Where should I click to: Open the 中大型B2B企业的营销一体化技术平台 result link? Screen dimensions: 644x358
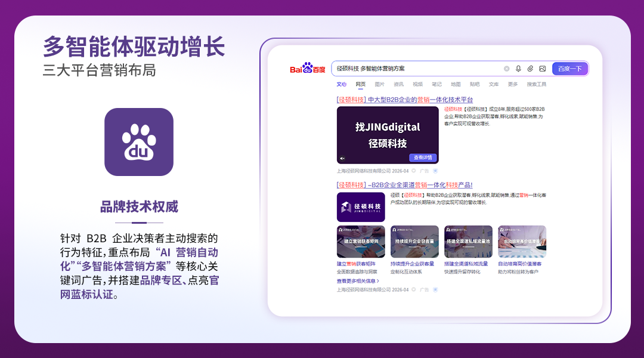pos(404,100)
